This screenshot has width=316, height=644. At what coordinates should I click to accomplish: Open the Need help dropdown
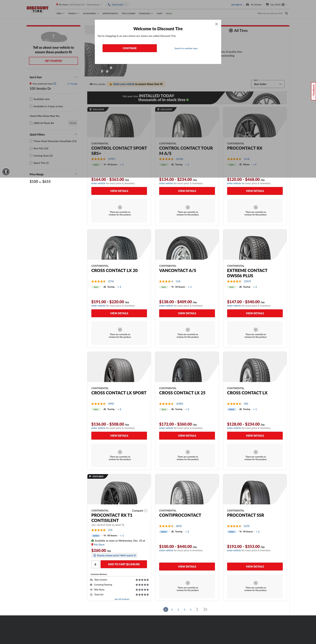[118, 4]
